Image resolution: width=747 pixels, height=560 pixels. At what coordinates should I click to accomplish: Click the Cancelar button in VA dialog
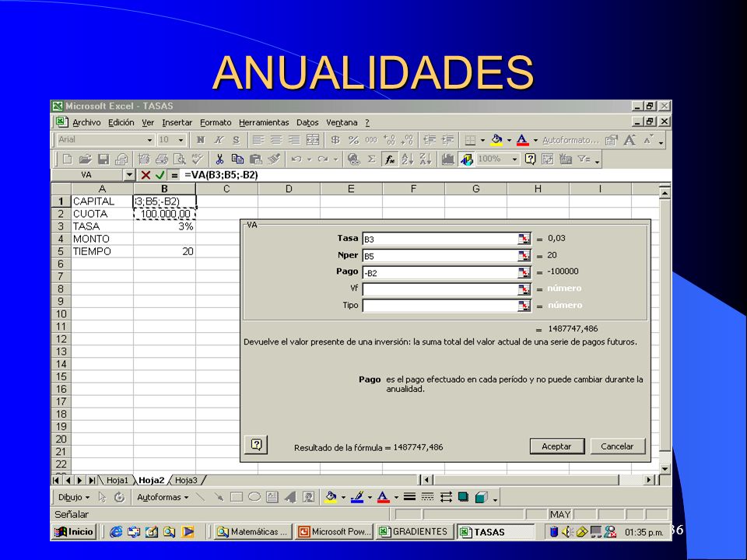tap(617, 446)
